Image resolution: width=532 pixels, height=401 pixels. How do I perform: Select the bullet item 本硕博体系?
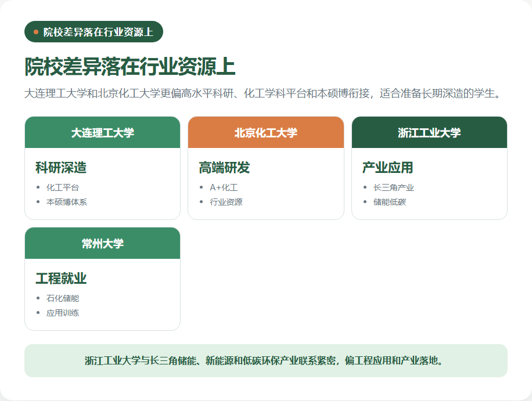click(67, 202)
